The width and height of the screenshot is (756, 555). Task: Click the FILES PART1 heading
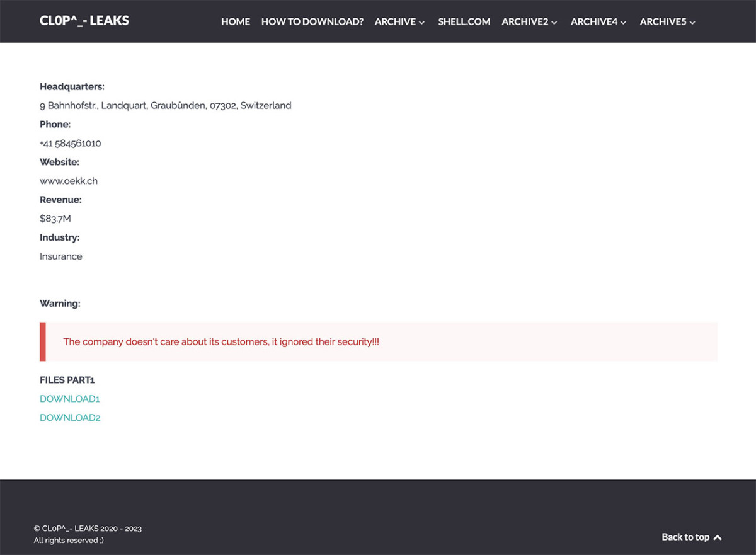[x=67, y=380]
